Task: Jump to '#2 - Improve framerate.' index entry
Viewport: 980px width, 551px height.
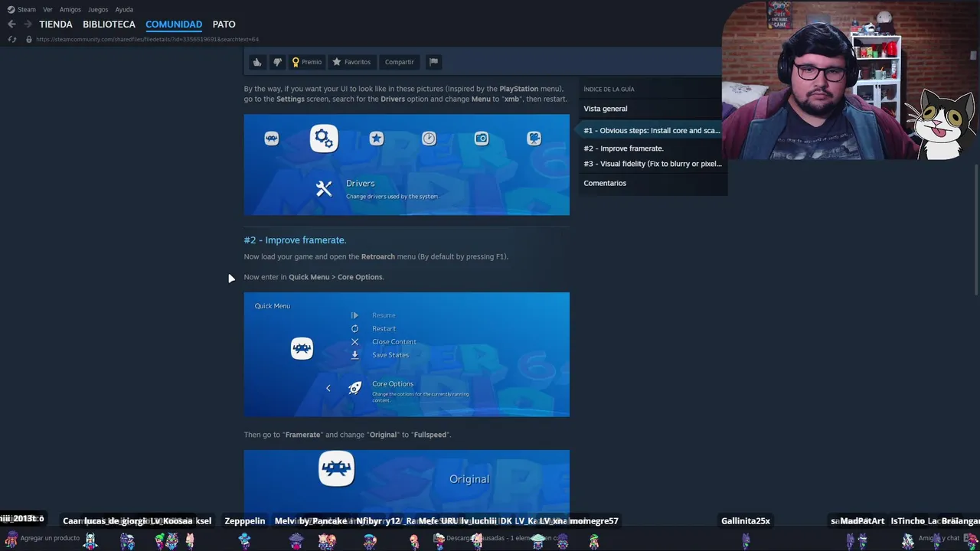Action: click(x=623, y=148)
